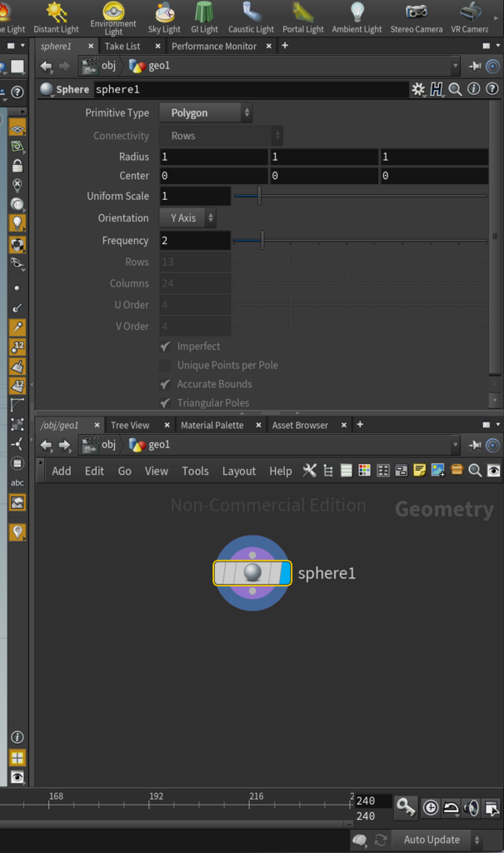The height and width of the screenshot is (853, 504).
Task: Go back in network pane navigation
Action: click(x=47, y=445)
